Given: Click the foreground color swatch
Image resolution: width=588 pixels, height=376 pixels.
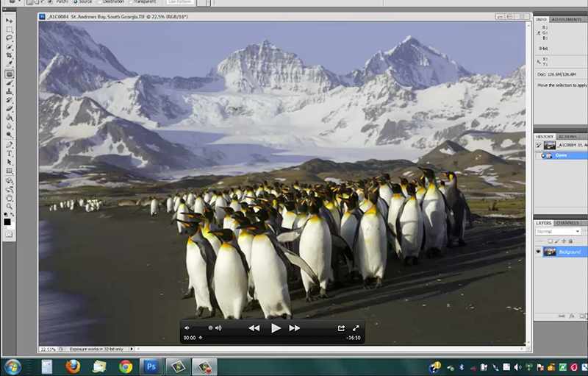Looking at the screenshot, I should (x=7, y=221).
